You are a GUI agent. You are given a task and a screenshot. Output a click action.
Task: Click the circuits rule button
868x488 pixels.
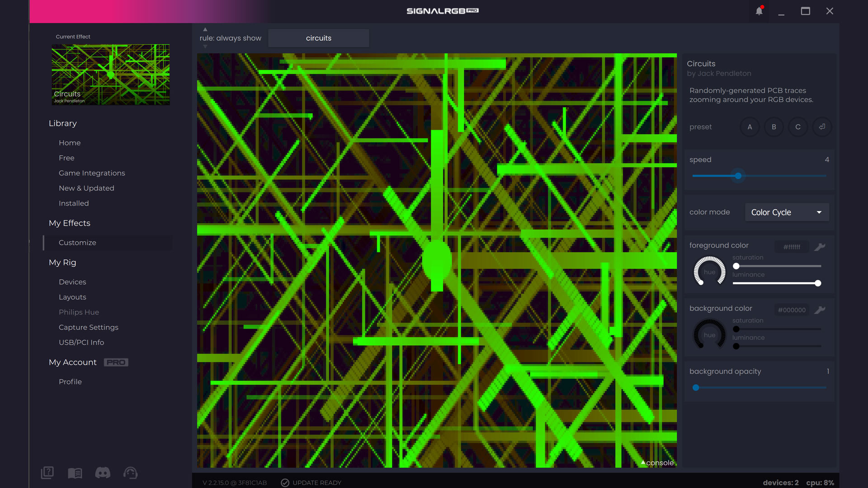coord(318,38)
